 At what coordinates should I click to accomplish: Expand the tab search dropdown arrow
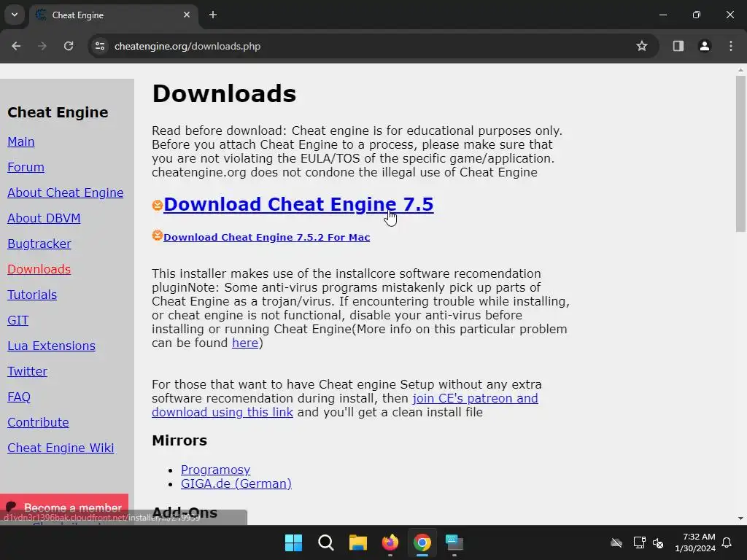tap(15, 15)
